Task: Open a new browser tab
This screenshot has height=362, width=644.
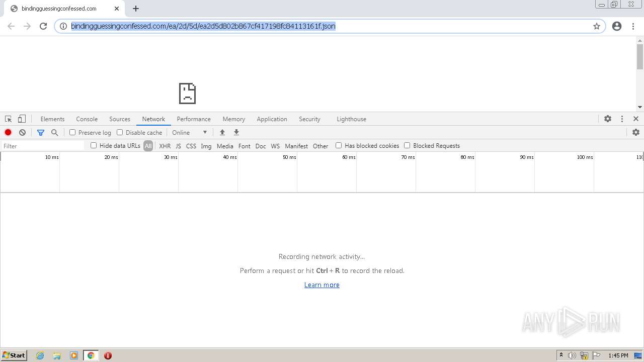Action: point(136,9)
